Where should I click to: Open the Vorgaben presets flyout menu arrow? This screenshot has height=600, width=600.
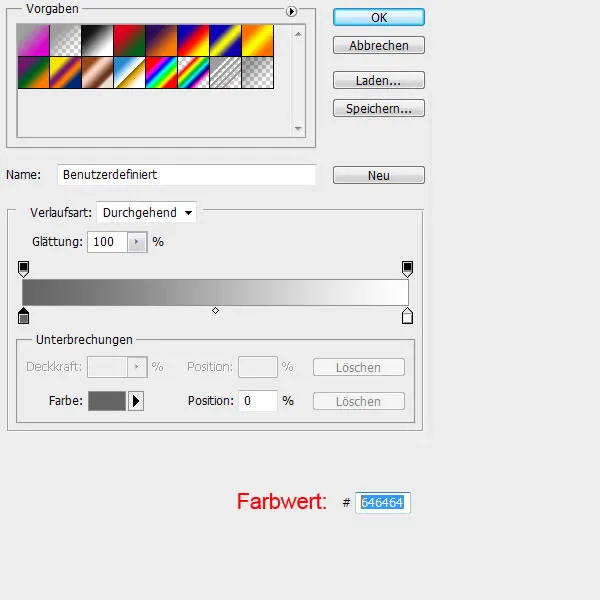292,12
